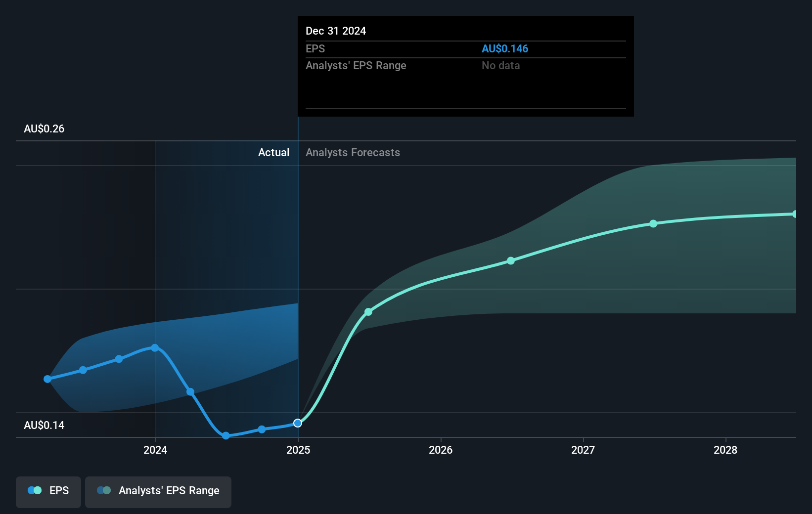Click the EPS point in late 2024

(x=262, y=429)
